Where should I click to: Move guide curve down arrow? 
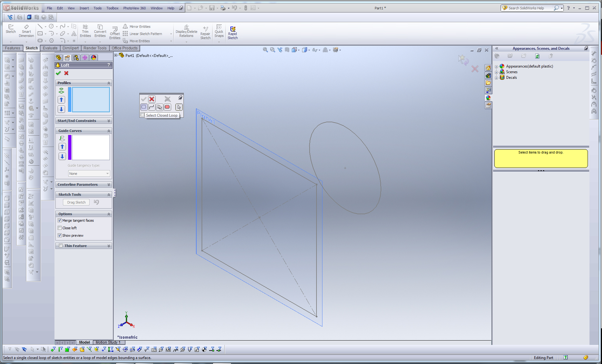click(62, 156)
